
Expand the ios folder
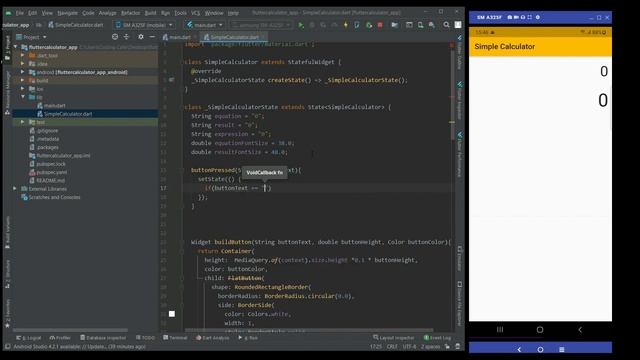(22, 89)
